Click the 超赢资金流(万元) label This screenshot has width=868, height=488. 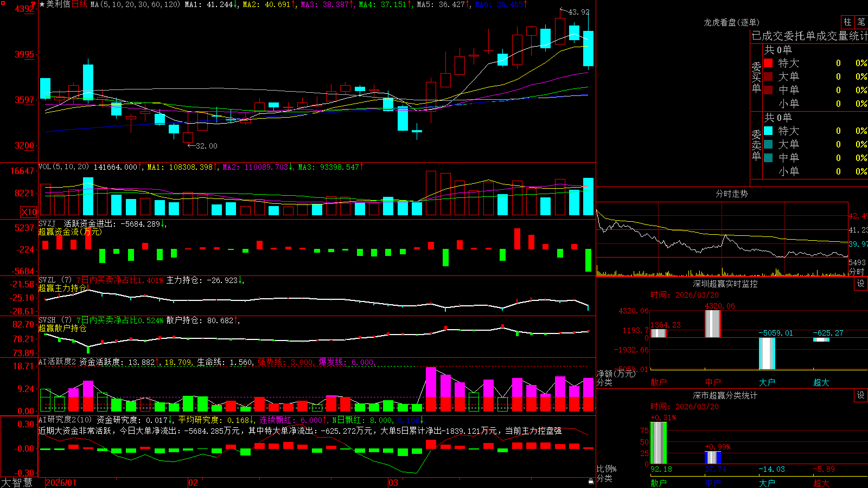(x=70, y=232)
